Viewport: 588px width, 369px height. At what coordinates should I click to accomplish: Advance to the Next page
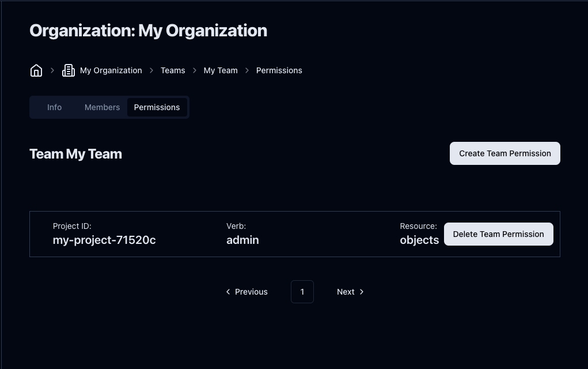tap(350, 292)
